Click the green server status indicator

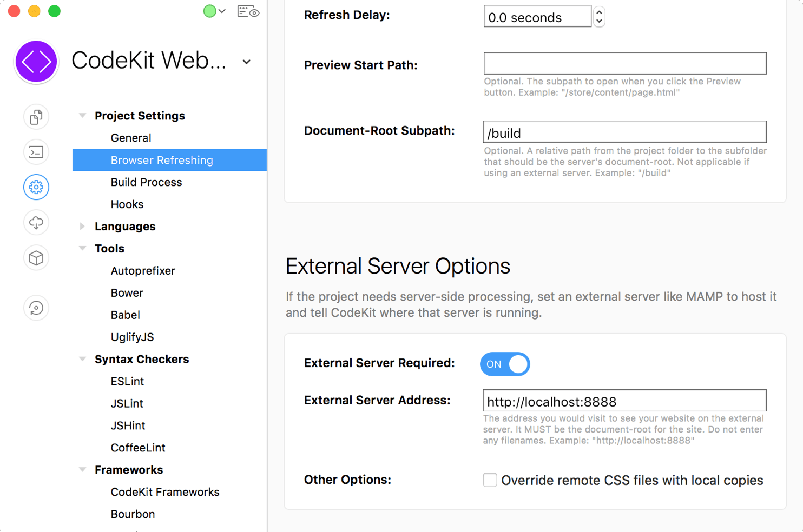pos(209,11)
